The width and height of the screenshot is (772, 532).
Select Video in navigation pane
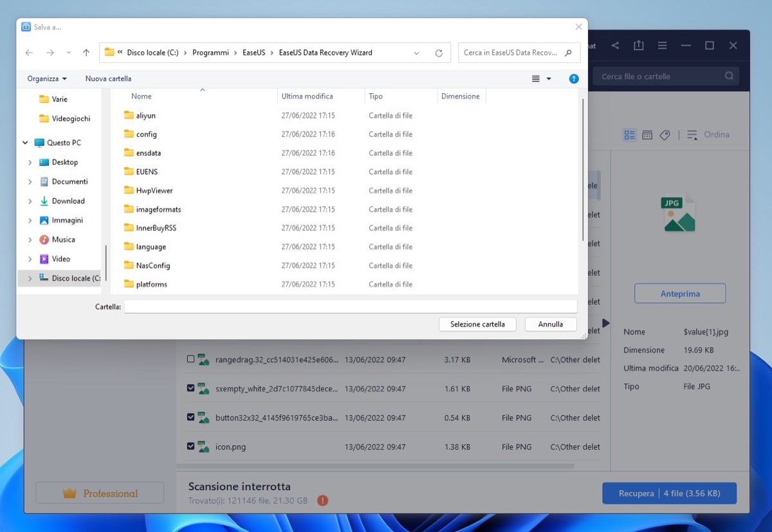(61, 259)
